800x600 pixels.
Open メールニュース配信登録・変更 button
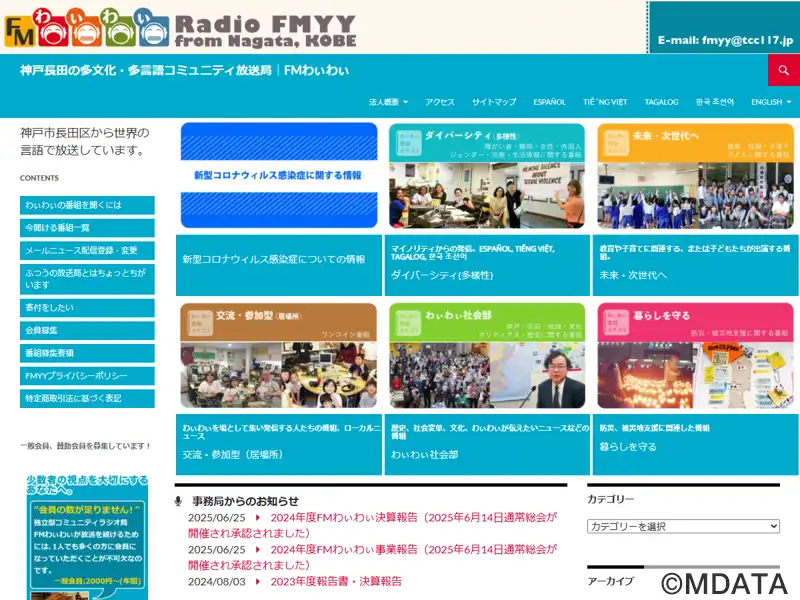(x=87, y=251)
